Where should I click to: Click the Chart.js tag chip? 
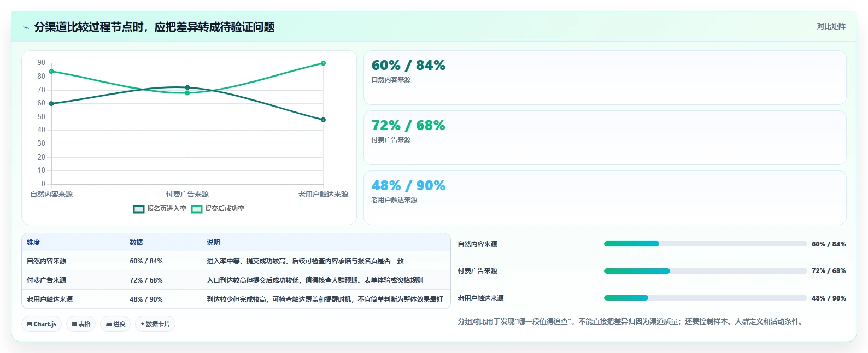click(x=42, y=324)
